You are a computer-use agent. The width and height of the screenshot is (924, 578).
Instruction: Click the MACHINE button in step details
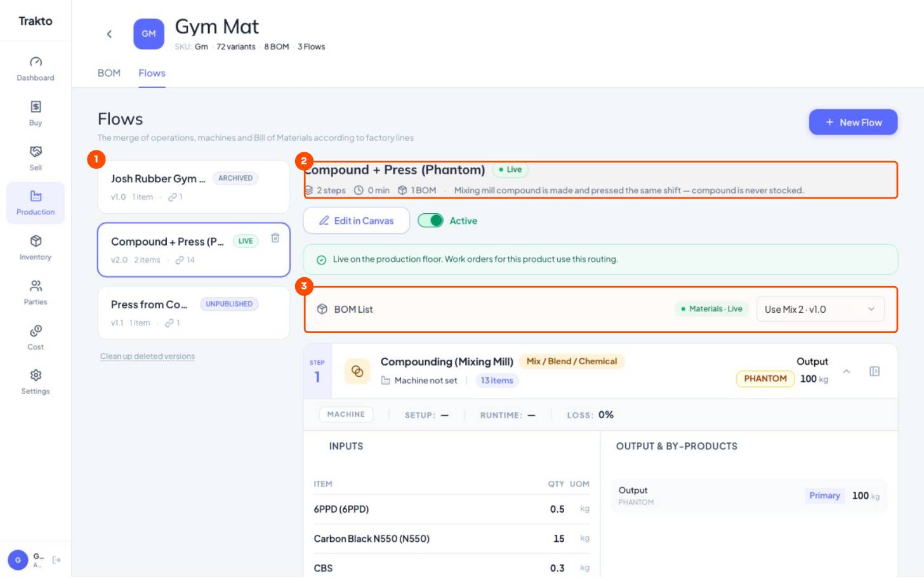tap(346, 414)
